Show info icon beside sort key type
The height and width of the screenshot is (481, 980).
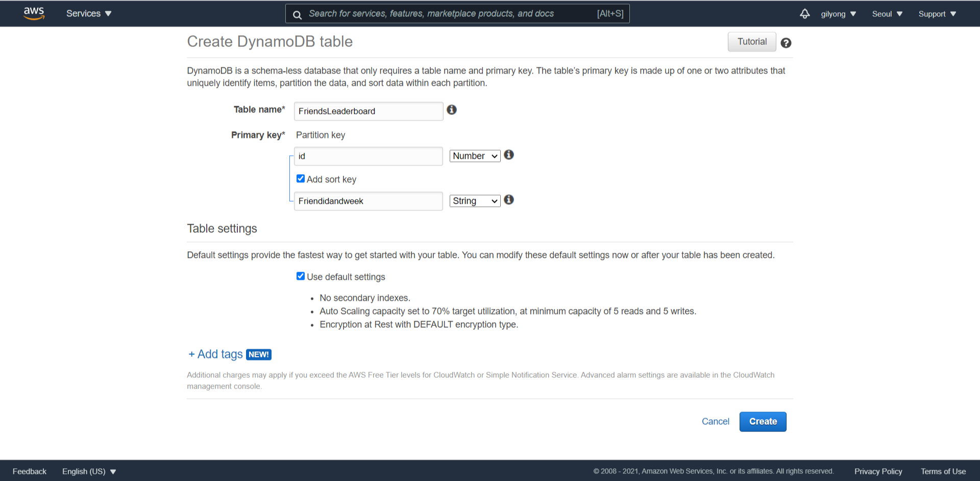509,200
